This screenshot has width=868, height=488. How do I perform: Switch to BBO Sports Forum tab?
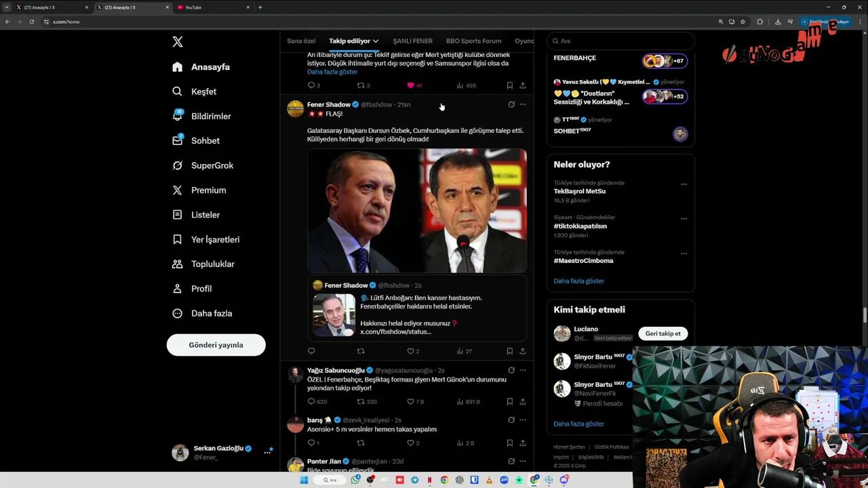473,41
